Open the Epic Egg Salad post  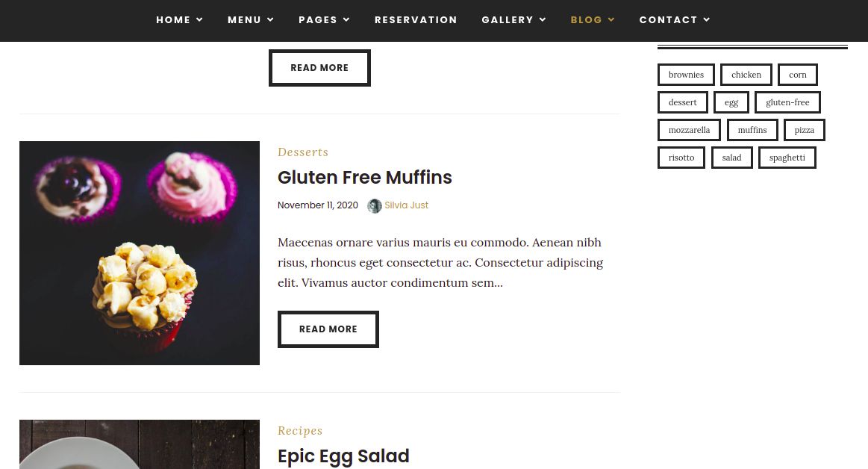tap(343, 456)
